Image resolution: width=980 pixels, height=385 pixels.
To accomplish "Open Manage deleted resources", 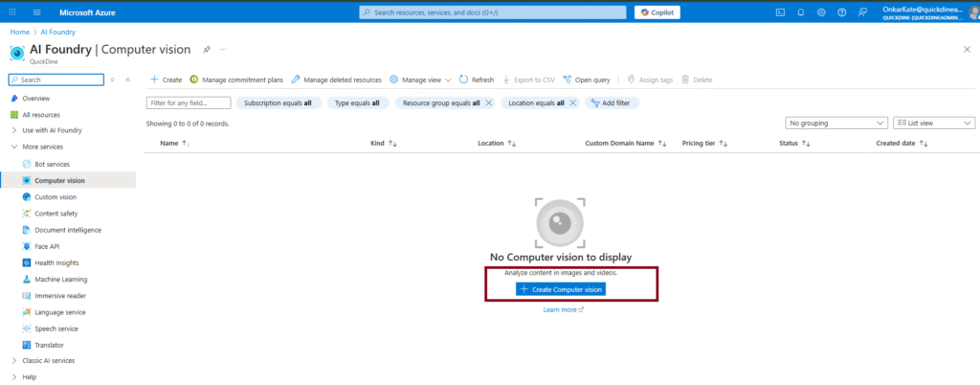I will pos(336,80).
